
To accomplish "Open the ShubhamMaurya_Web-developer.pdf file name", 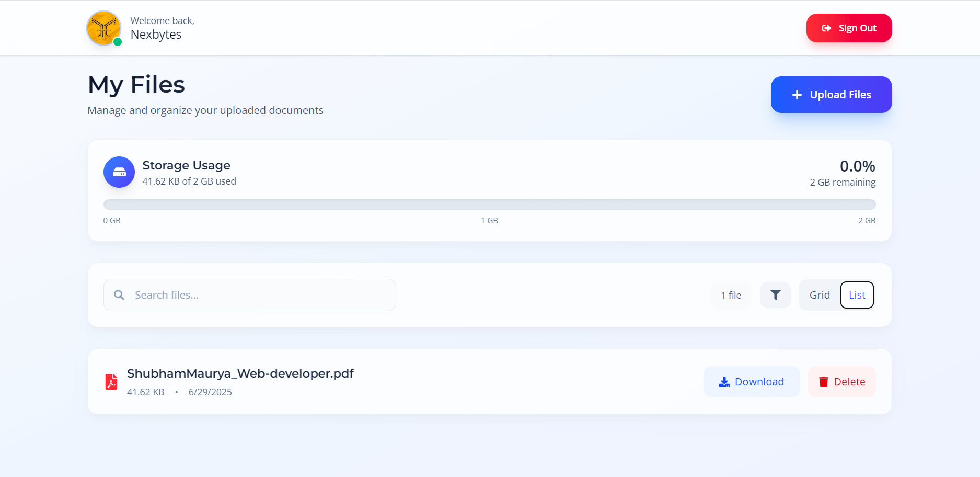I will coord(240,373).
